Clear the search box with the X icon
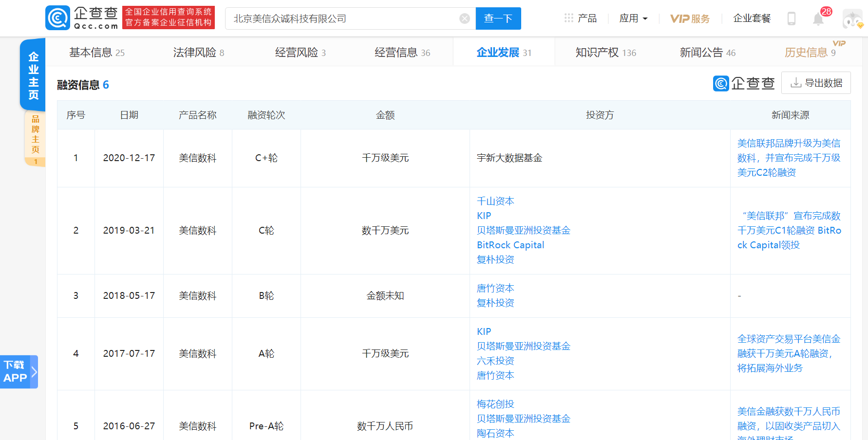This screenshot has height=440, width=868. (465, 18)
